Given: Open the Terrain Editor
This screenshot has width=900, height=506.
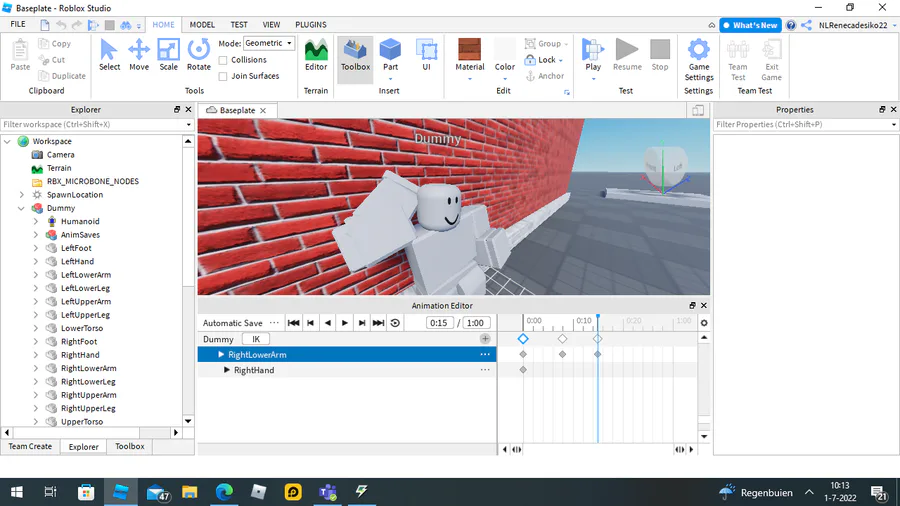Looking at the screenshot, I should 316,56.
